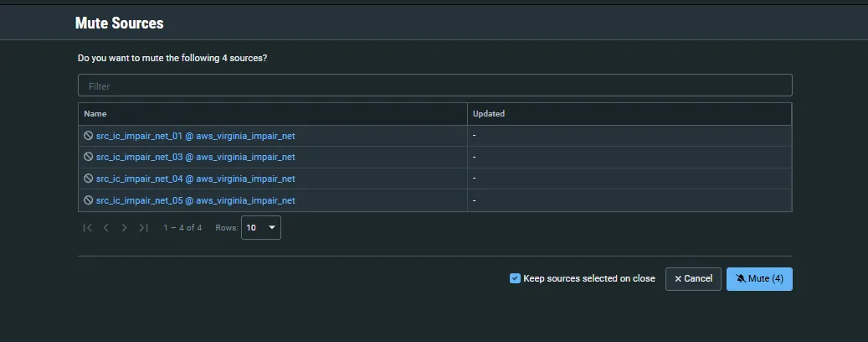Screen dimensions: 868x342
Task: Click 'Do you want to mute' prompt text
Action: 172,58
